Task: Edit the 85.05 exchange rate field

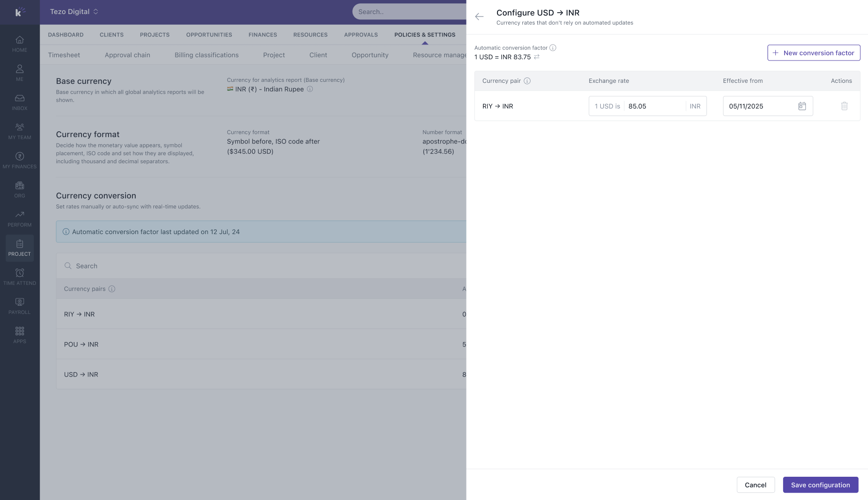Action: 653,106
